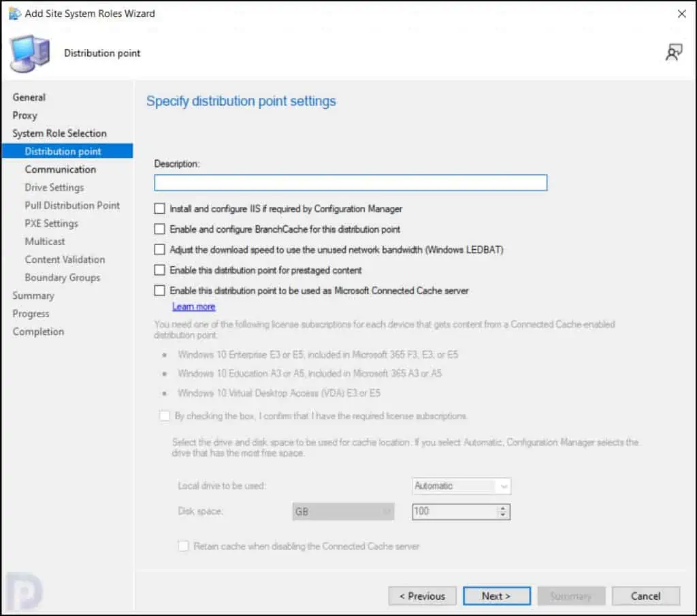Tick the required license subscriptions confirmation box
The image size is (697, 616).
165,416
